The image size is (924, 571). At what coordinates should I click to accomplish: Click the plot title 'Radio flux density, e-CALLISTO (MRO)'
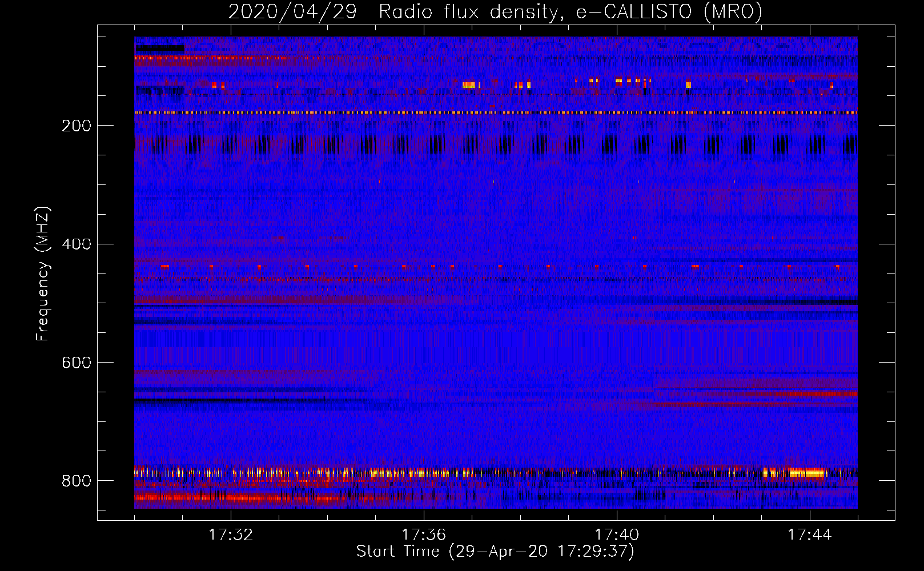[x=571, y=12]
